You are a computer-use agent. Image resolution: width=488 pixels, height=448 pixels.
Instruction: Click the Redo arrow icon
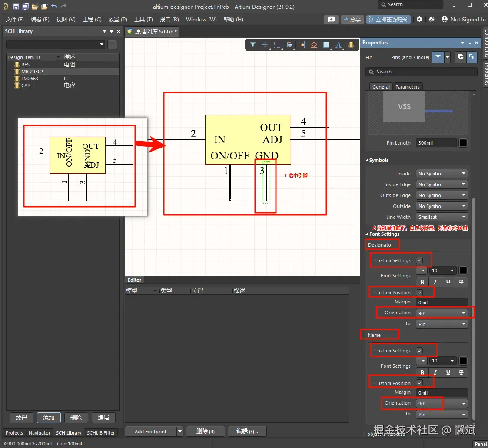64,6
